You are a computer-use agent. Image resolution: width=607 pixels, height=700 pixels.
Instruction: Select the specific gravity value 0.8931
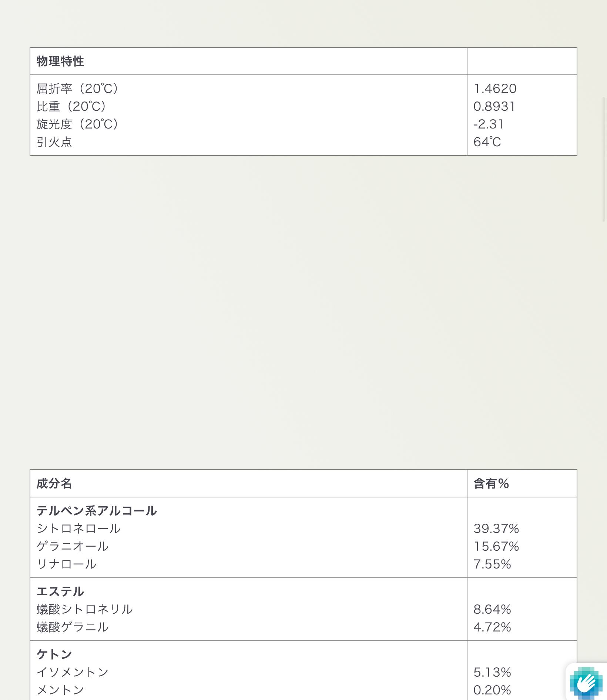pyautogui.click(x=494, y=107)
